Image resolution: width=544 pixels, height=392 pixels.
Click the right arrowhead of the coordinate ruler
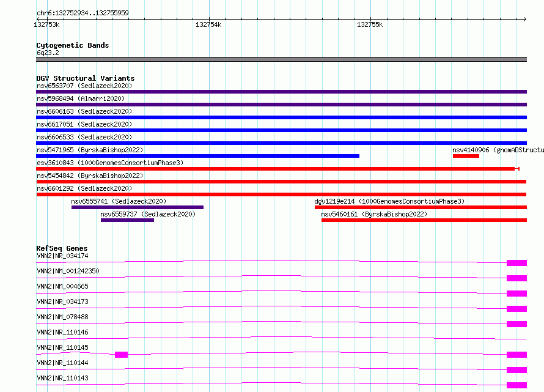tap(525, 19)
